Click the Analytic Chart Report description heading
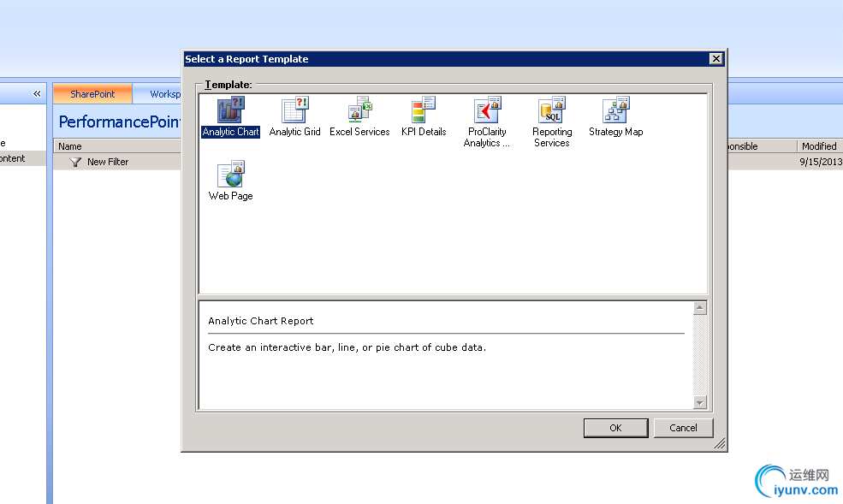 [261, 321]
